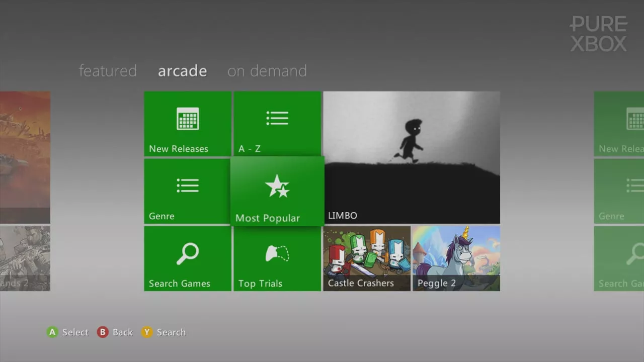This screenshot has height=362, width=644.
Task: Click the faded Genre tile at right edge
Action: tap(619, 191)
